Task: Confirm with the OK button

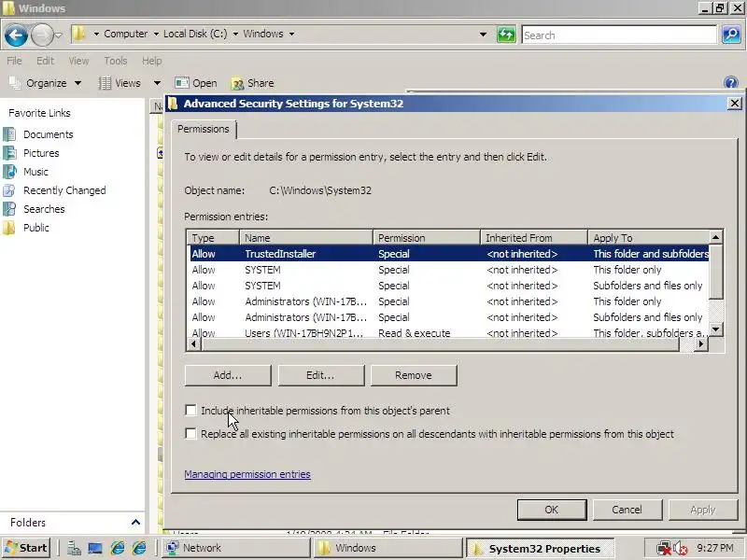Action: [x=552, y=510]
